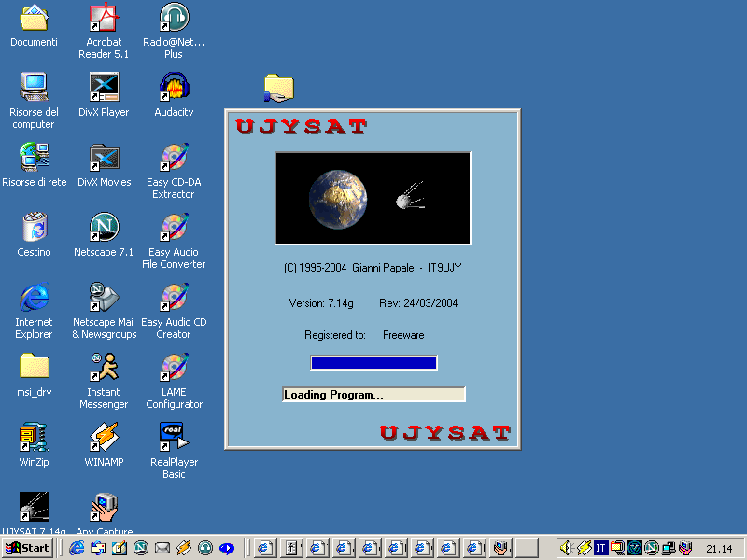Click the Winamp lightning tray icon
747x560 pixels.
pyautogui.click(x=585, y=548)
